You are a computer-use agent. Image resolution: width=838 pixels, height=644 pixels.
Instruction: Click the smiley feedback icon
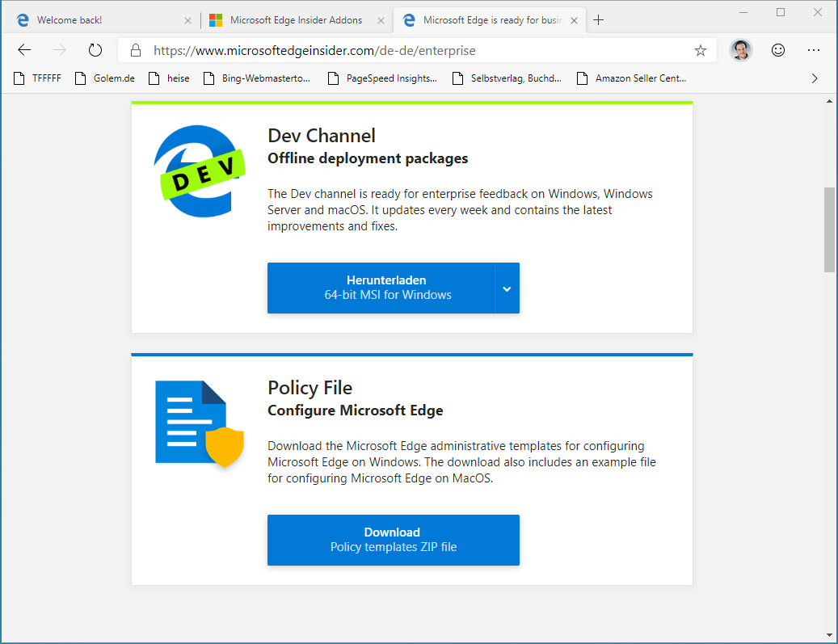(x=778, y=50)
